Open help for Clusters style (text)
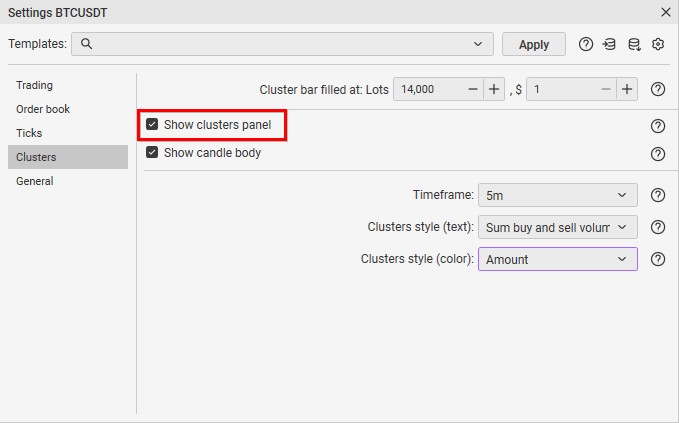The width and height of the screenshot is (679, 423). coord(658,227)
